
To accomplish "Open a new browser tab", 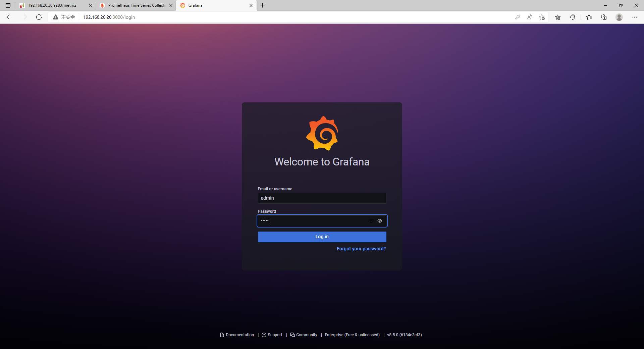I will tap(263, 5).
